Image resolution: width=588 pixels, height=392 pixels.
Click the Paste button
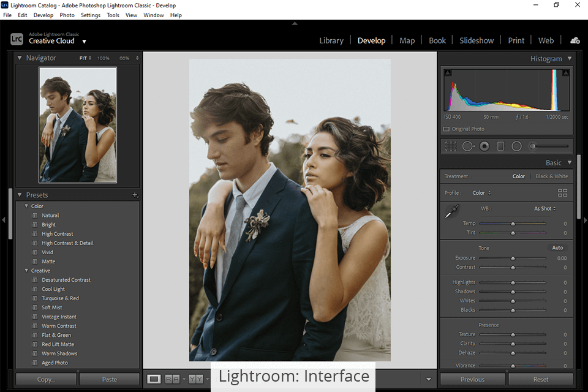tap(110, 379)
